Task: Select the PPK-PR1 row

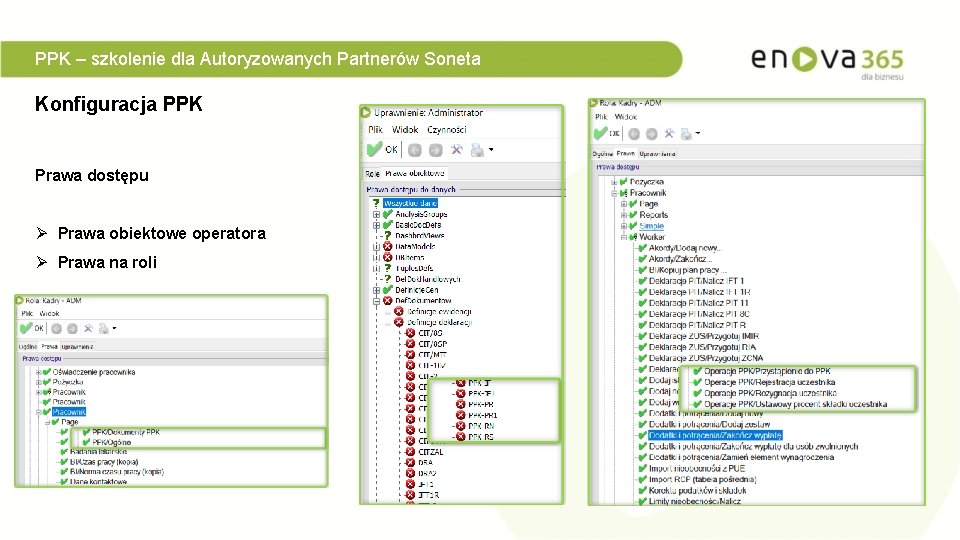Action: click(482, 415)
